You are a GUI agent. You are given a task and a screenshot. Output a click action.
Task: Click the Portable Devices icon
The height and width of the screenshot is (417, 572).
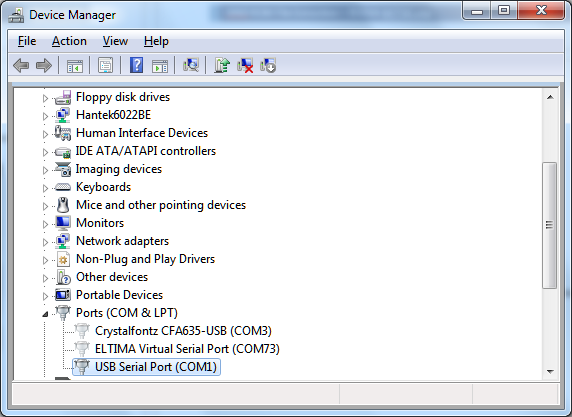coord(63,295)
